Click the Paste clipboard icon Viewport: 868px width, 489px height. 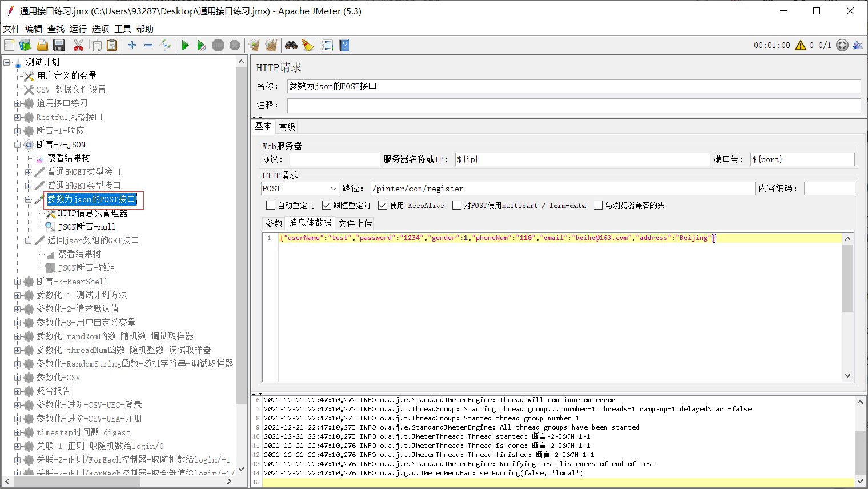click(112, 45)
